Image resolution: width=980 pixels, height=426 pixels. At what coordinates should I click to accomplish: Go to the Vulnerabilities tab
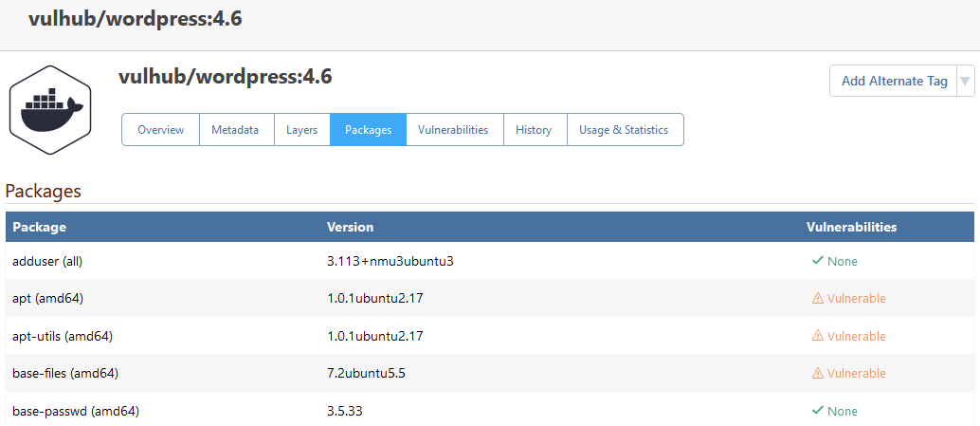[453, 129]
